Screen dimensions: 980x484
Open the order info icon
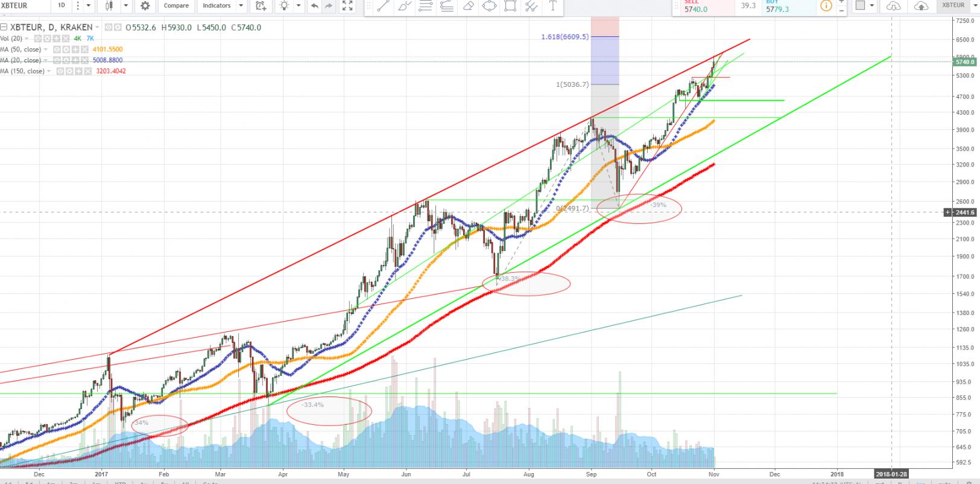tap(826, 6)
